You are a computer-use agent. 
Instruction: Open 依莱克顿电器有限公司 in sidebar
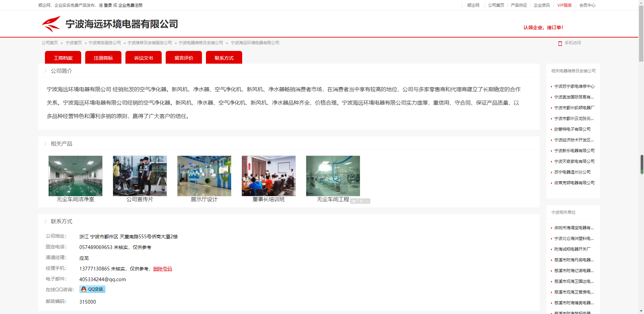[574, 183]
